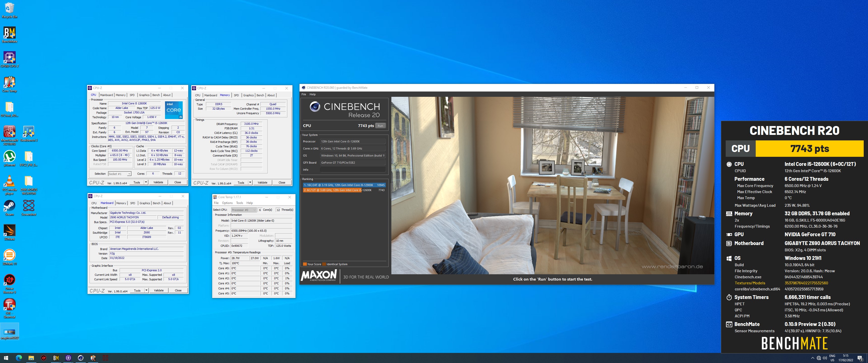Image resolution: width=868 pixels, height=363 pixels.
Task: Open Tools dropdown arrow in CPU-Z Memory window
Action: [x=250, y=183]
